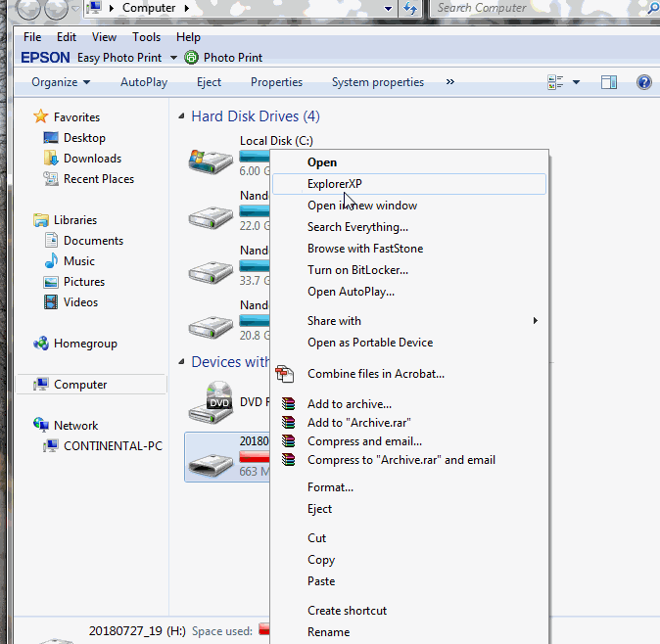Select Computer in the navigation pane

click(91, 384)
